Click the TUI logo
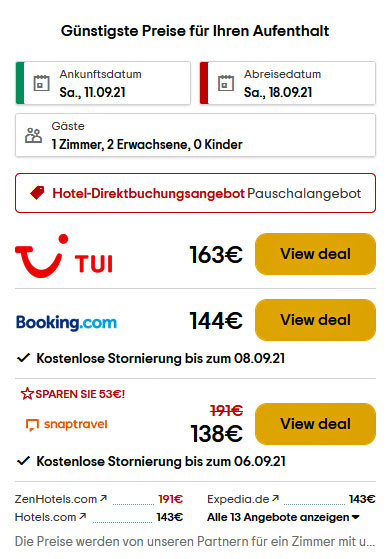This screenshot has width=387, height=559. (64, 255)
